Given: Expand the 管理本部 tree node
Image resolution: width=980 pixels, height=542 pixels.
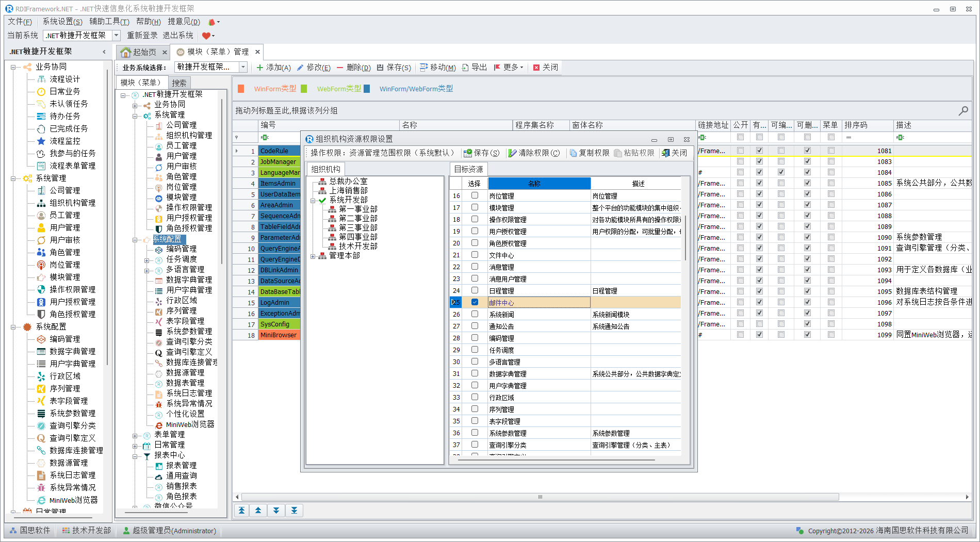Looking at the screenshot, I should click(x=313, y=256).
